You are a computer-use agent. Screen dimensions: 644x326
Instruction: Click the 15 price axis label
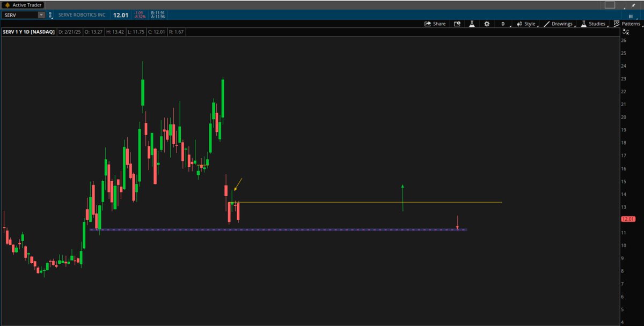pos(624,182)
